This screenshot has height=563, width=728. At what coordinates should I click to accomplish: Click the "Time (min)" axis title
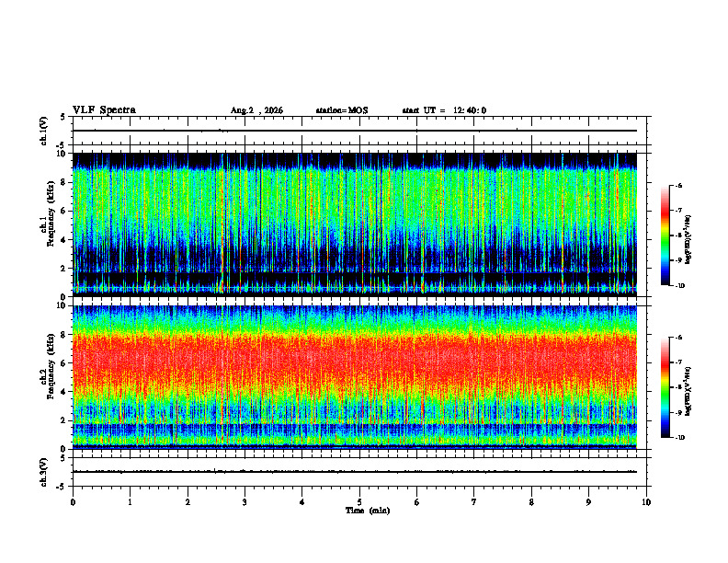click(x=368, y=511)
